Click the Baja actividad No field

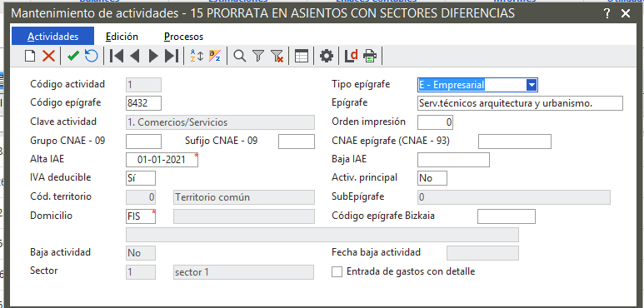(x=141, y=253)
